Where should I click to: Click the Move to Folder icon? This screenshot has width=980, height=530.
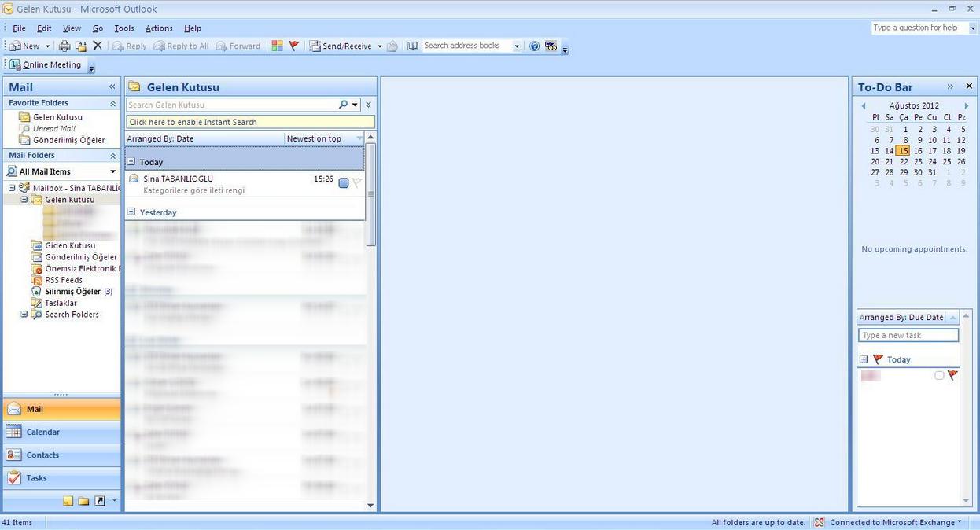pyautogui.click(x=80, y=46)
